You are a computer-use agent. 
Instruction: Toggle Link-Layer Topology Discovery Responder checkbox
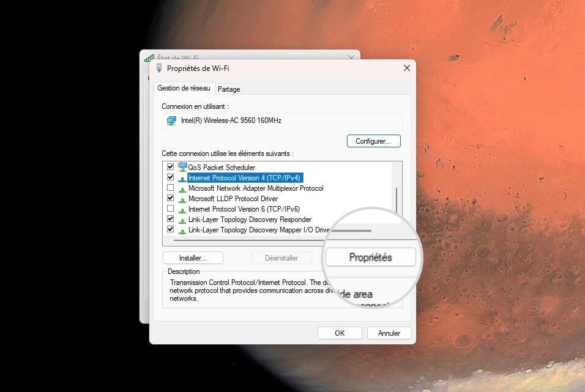click(x=171, y=219)
